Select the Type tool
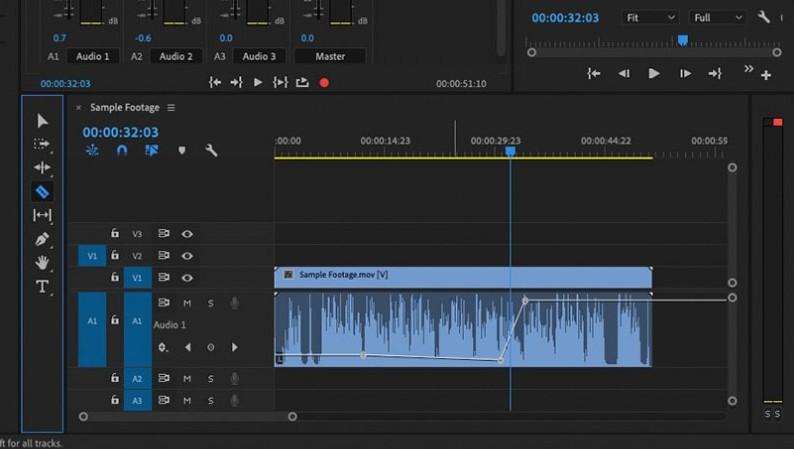This screenshot has height=449, width=794. 42,287
